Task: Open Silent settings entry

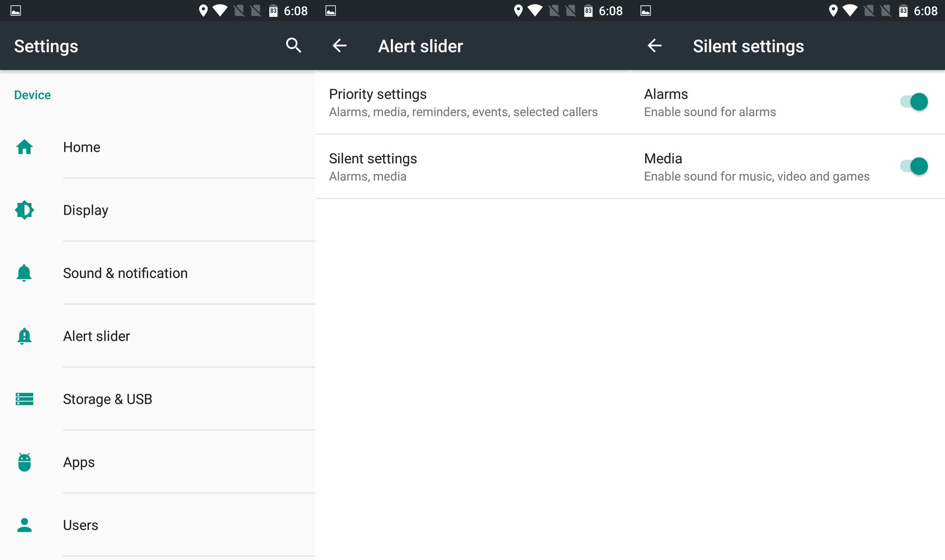Action: 373,167
